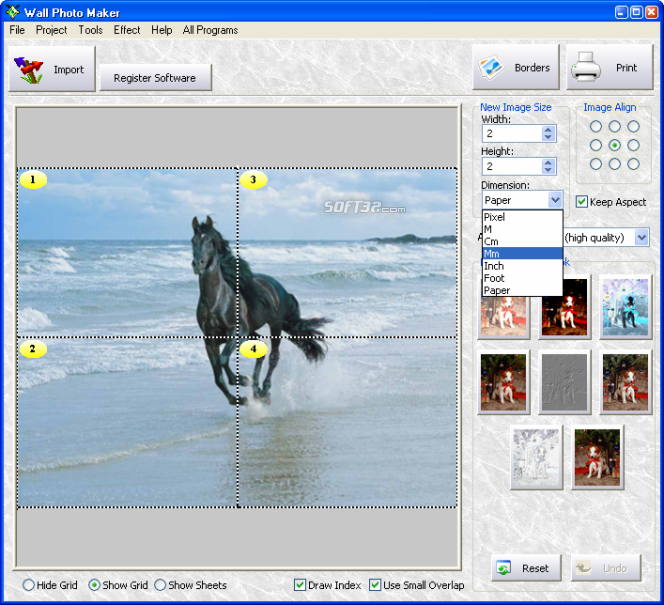Select top-right Image Align radio
The height and width of the screenshot is (605, 664).
pos(634,126)
